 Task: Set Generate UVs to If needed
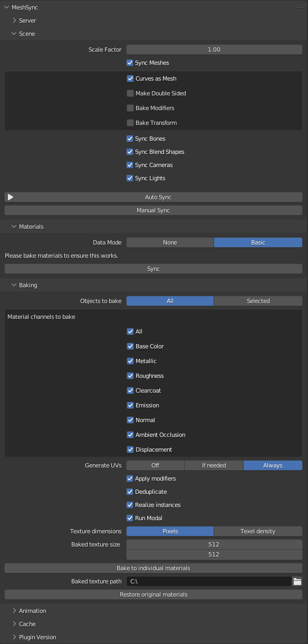tap(214, 465)
